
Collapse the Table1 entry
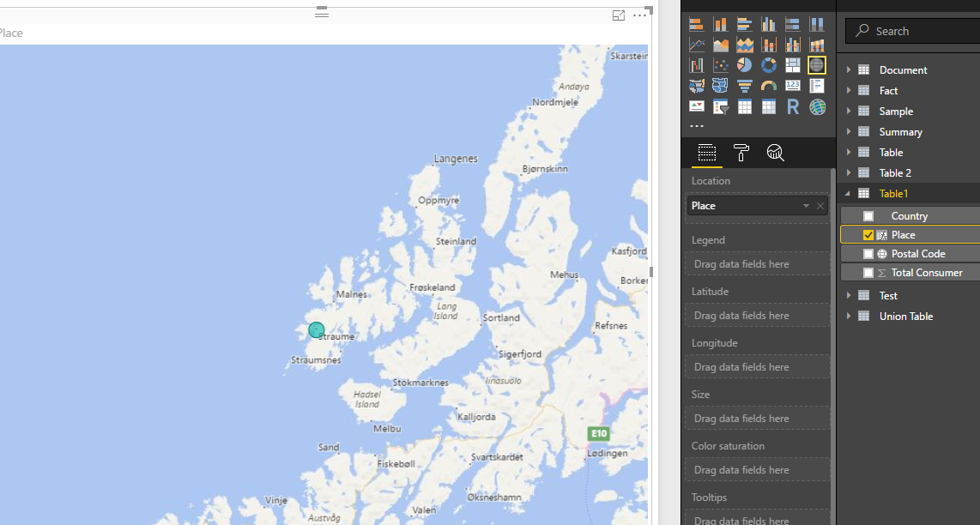[848, 194]
